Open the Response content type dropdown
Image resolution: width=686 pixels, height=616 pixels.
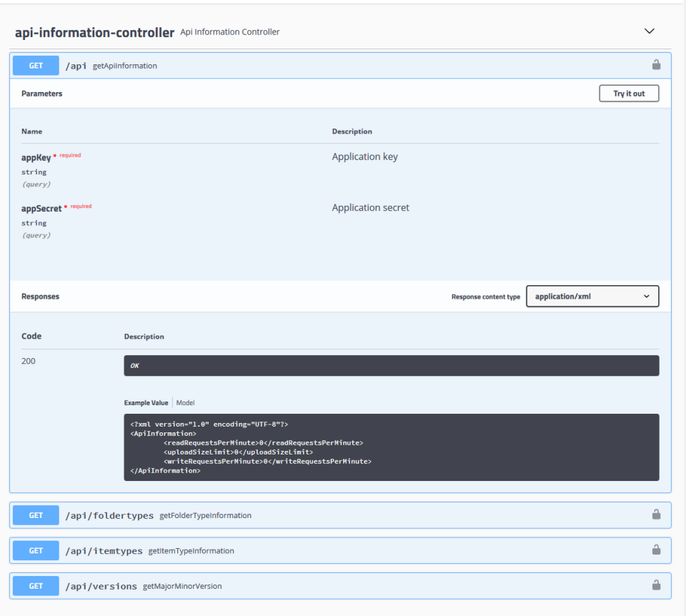point(592,296)
